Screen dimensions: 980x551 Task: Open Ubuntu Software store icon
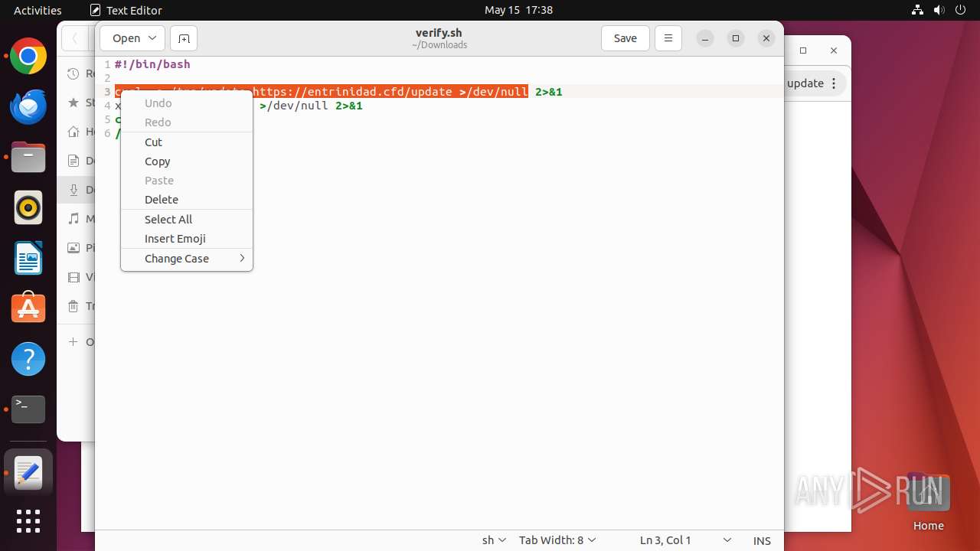tap(28, 308)
